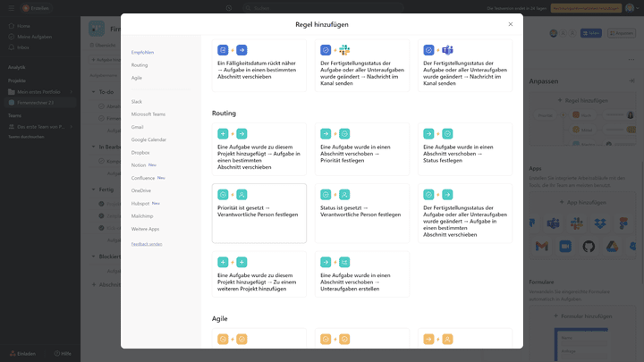Open the Google Calendar rules category
This screenshot has width=644, height=362.
tap(148, 139)
